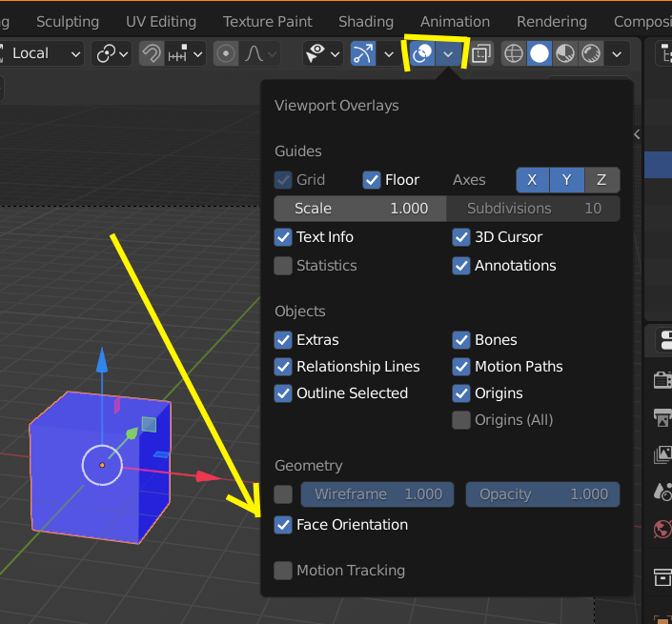Switch to Wireframe viewport shading
Screen dimensions: 672x624
click(514, 54)
